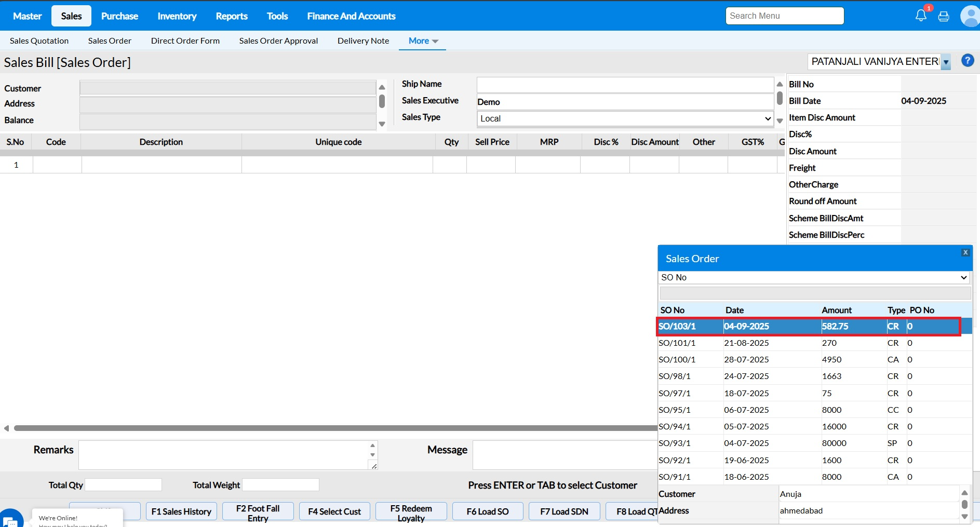
Task: Open the company selector dropdown arrow
Action: (x=946, y=62)
